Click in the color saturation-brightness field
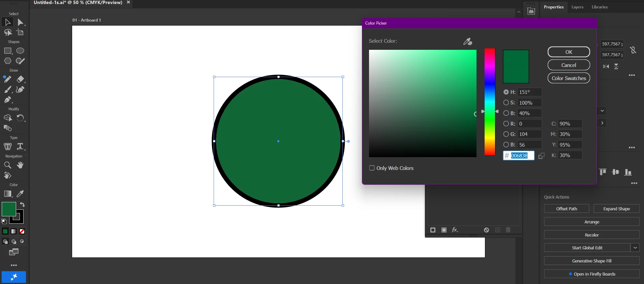Screen dimensions: 644x284 pos(423,103)
